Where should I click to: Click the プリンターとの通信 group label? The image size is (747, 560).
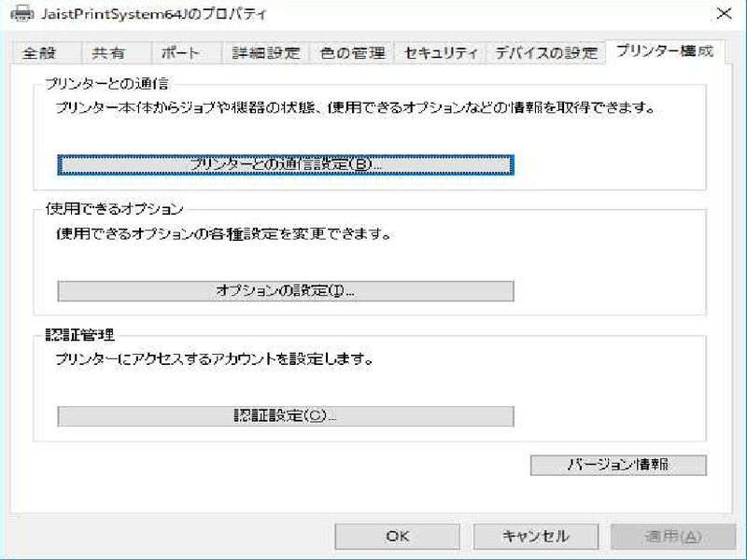[x=106, y=84]
